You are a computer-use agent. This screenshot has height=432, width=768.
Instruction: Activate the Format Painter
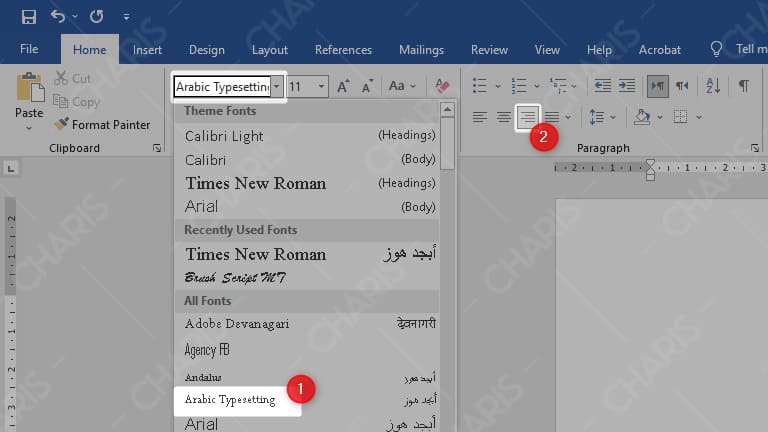101,125
